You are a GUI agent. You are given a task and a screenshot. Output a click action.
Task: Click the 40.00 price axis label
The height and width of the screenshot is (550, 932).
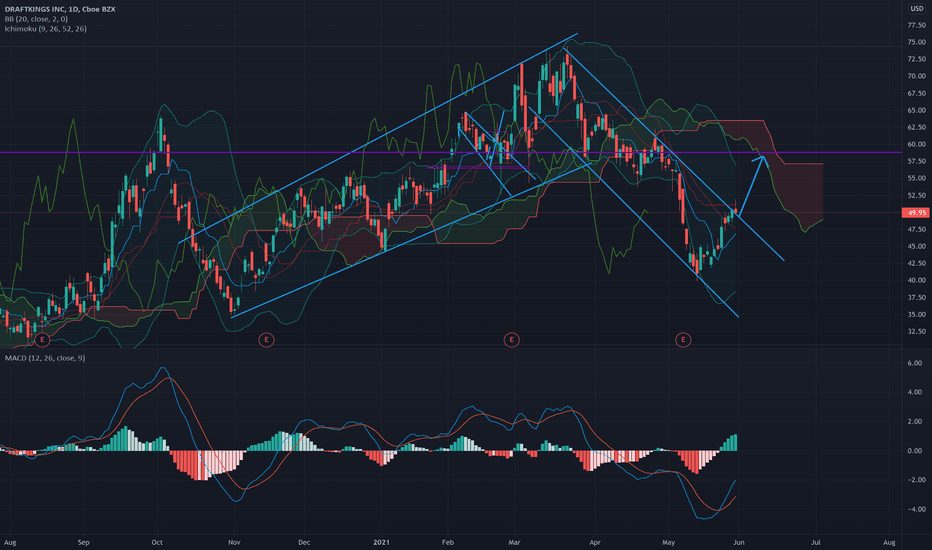917,280
